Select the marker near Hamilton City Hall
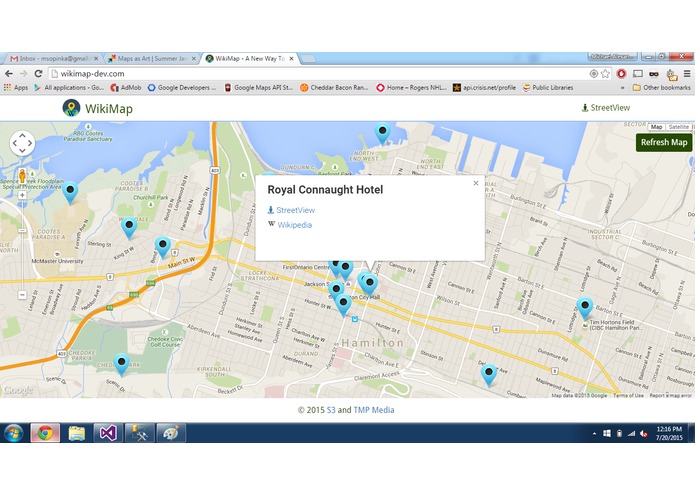695x494 pixels. (x=370, y=285)
